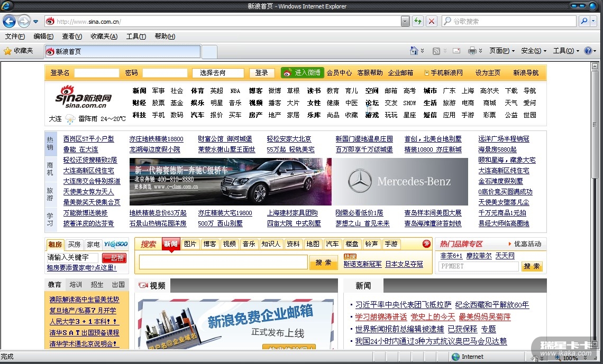Click the printer icon in command bar
The image size is (603, 364).
472,51
